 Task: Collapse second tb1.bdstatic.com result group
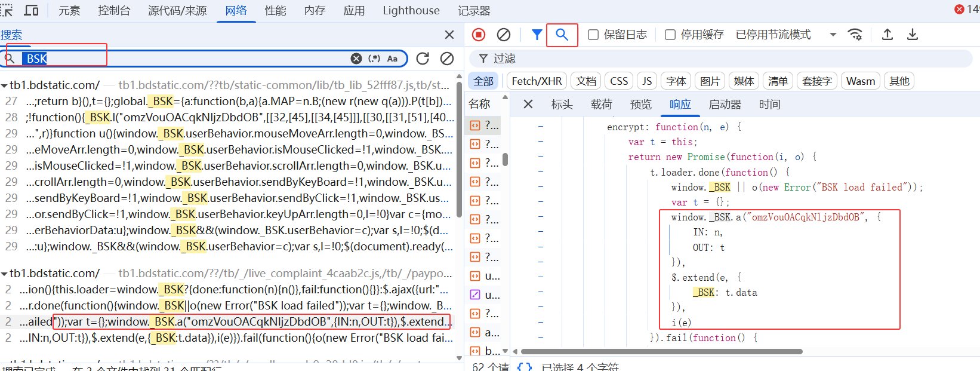[5, 274]
